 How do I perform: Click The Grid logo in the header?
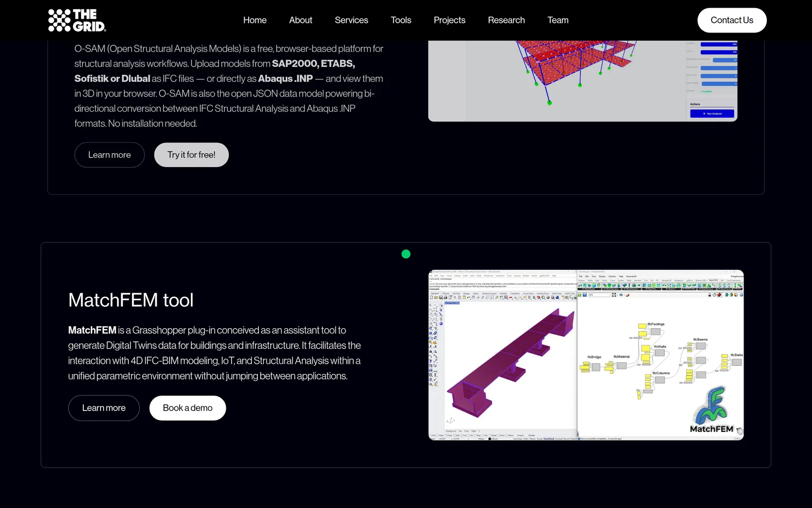[x=77, y=20]
